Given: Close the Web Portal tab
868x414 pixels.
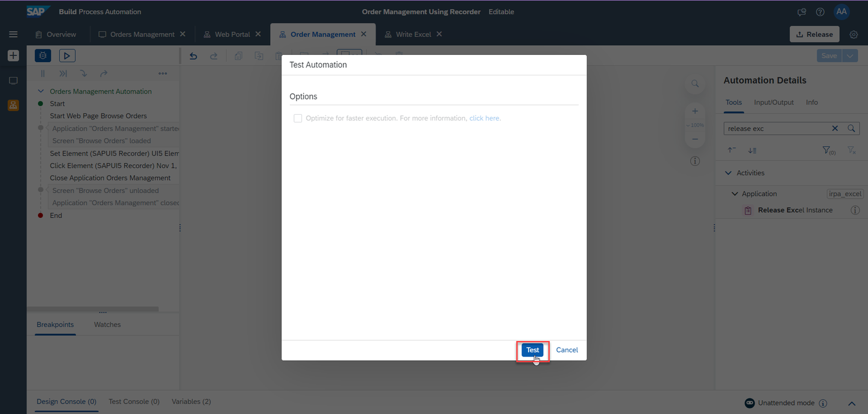Looking at the screenshot, I should coord(258,34).
